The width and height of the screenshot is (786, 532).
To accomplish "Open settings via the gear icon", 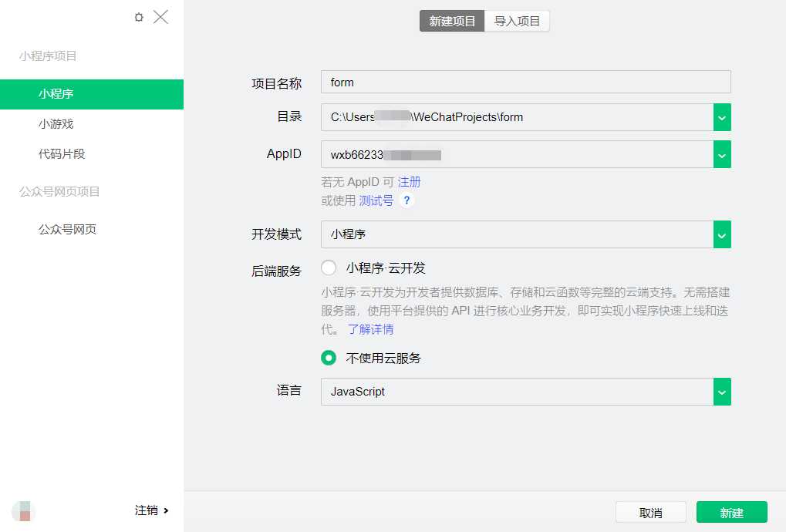I will tap(139, 18).
